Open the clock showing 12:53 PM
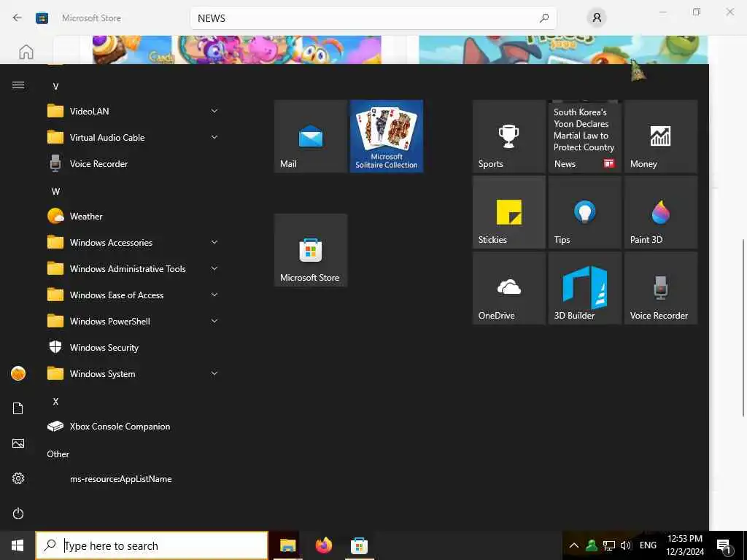 pyautogui.click(x=684, y=545)
